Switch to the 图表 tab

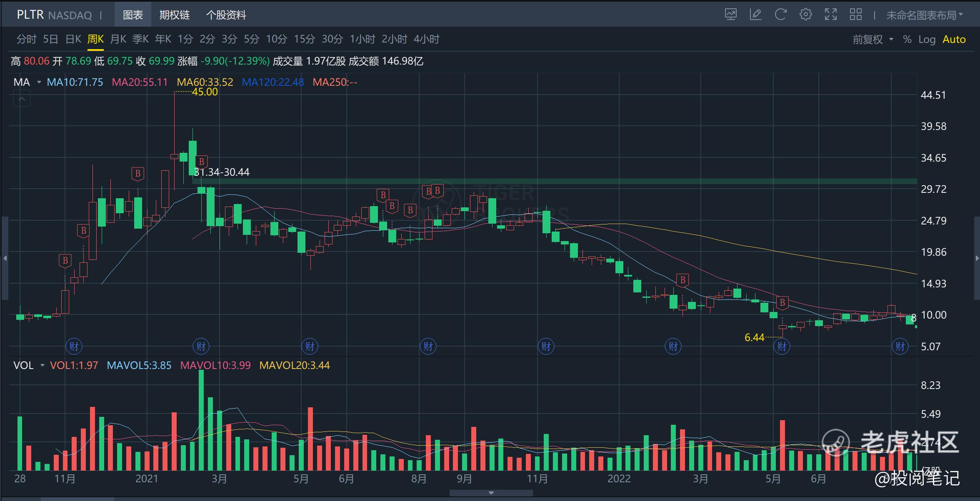pos(133,15)
